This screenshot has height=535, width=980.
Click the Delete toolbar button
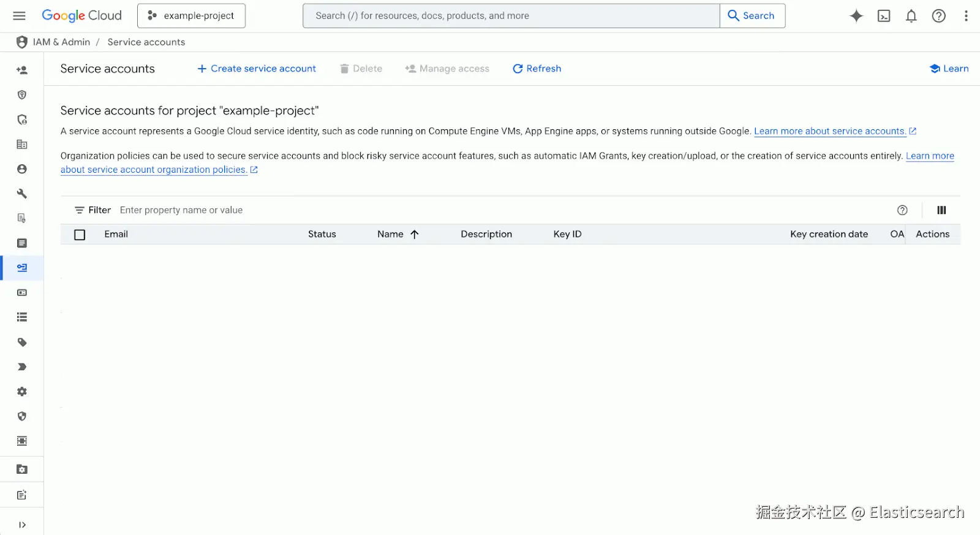coord(361,69)
